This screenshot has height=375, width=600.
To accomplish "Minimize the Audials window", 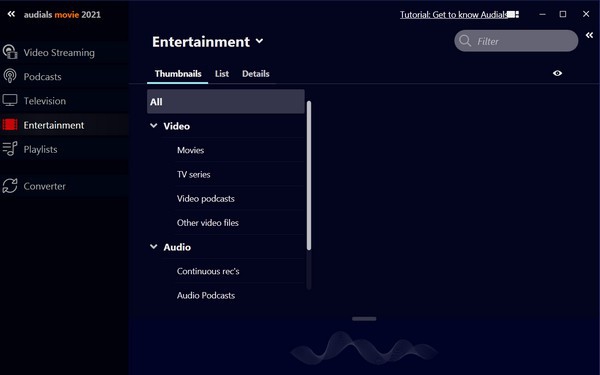I will 542,15.
